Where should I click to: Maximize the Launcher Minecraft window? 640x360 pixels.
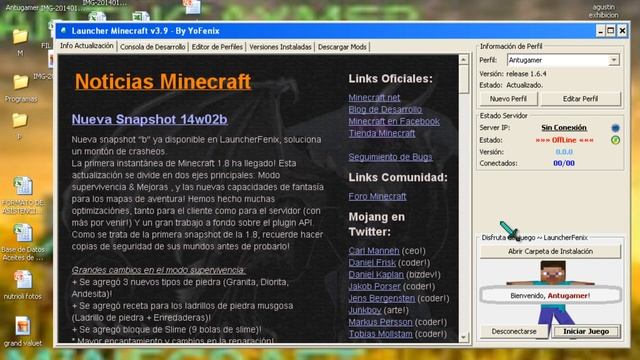click(611, 31)
